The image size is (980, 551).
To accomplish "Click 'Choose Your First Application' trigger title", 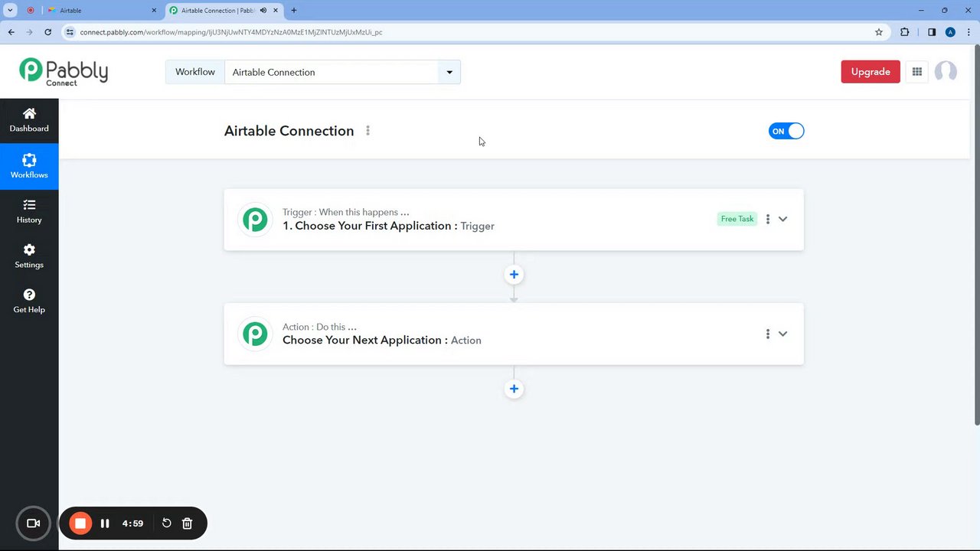I will 370,226.
